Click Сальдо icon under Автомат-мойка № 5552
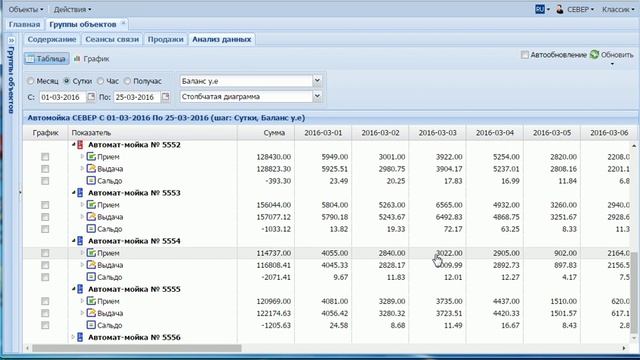 point(91,180)
